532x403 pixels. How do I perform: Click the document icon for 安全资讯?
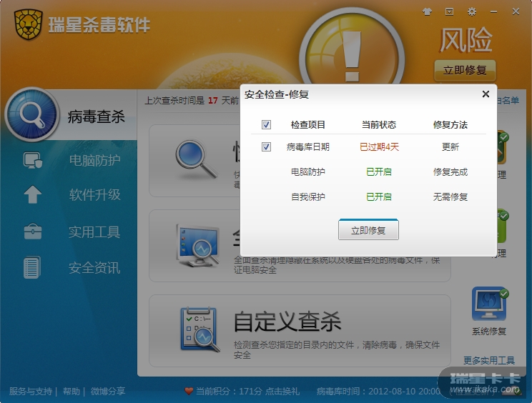point(32,267)
